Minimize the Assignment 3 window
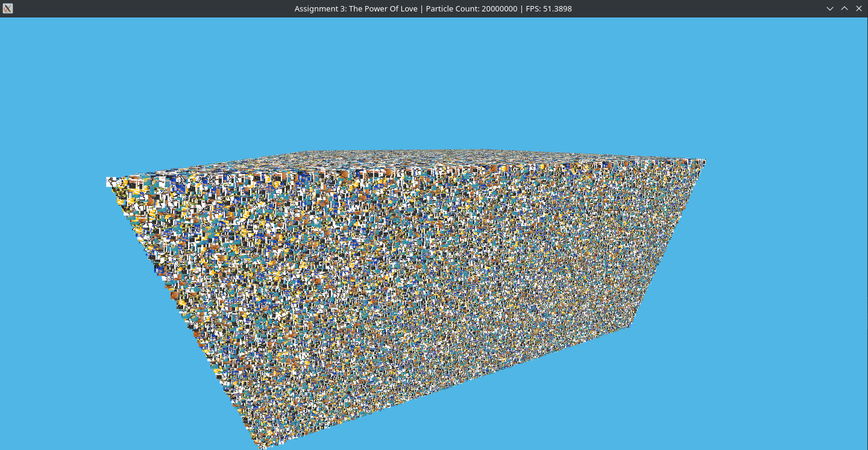Image resolution: width=868 pixels, height=450 pixels. tap(830, 8)
